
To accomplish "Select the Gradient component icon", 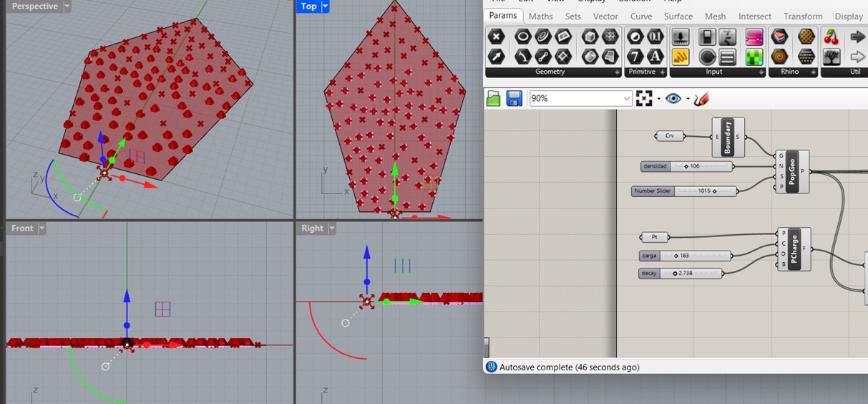I will (754, 37).
